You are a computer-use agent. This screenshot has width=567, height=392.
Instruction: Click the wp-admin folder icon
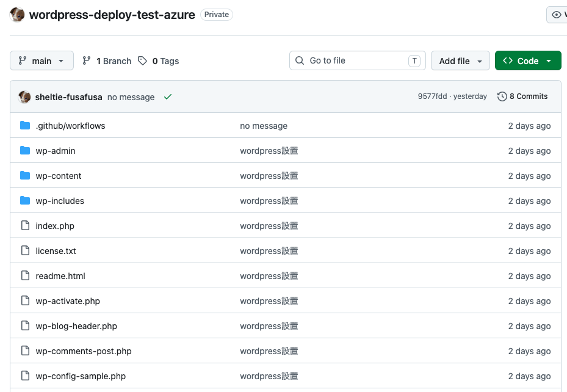(25, 150)
